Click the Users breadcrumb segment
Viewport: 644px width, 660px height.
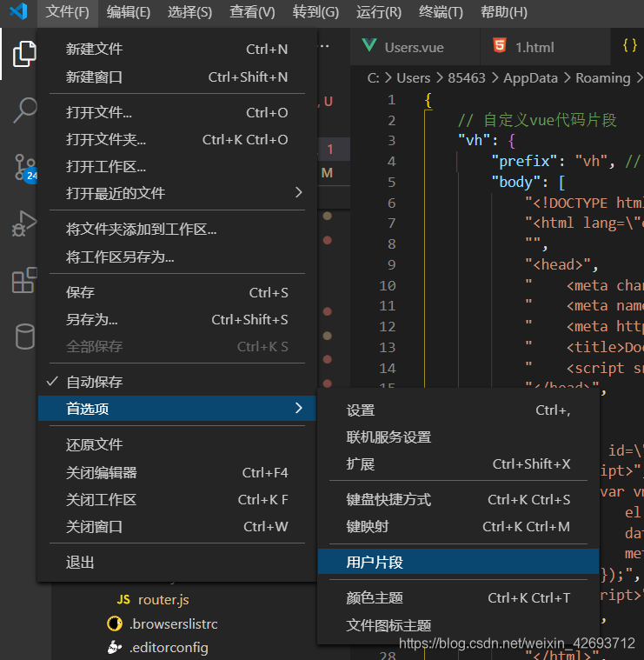pos(414,78)
